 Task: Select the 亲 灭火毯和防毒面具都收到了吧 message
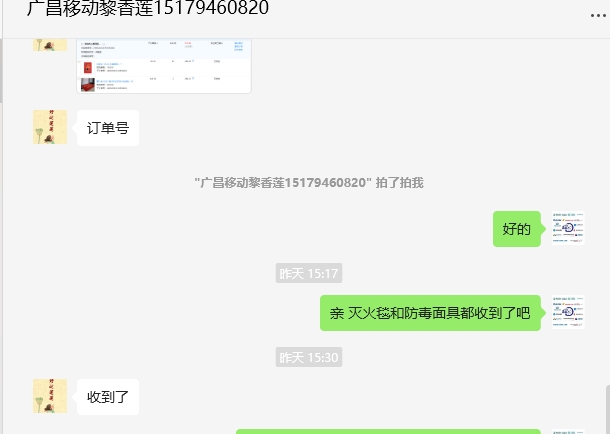click(x=430, y=313)
